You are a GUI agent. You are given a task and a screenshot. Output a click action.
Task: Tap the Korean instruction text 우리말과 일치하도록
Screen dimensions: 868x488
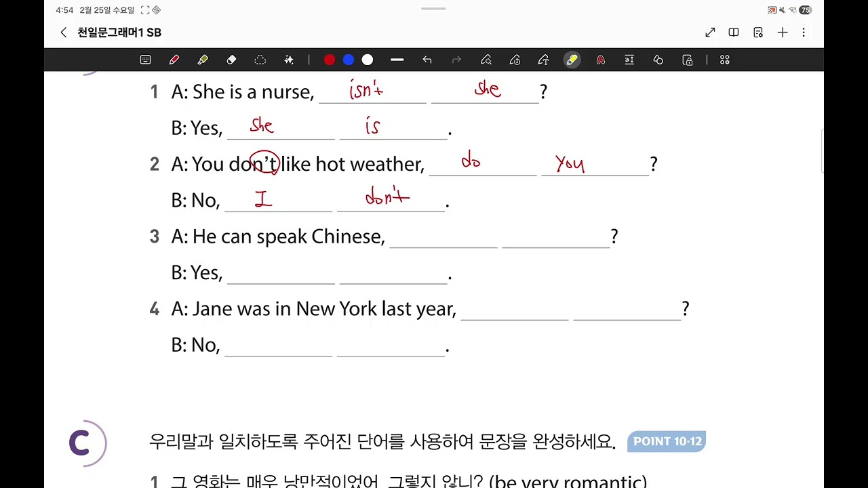(x=224, y=443)
